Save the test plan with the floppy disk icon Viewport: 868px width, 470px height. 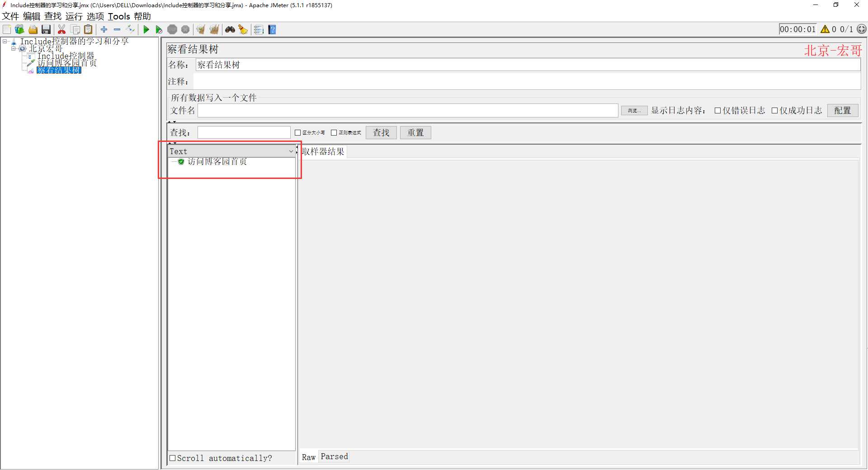coord(46,29)
